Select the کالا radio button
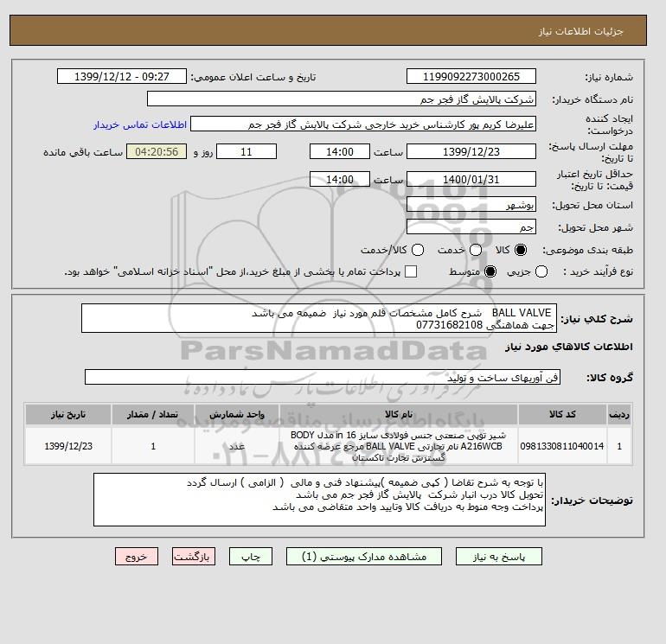Viewport: 666px width, 644px height. (x=521, y=250)
